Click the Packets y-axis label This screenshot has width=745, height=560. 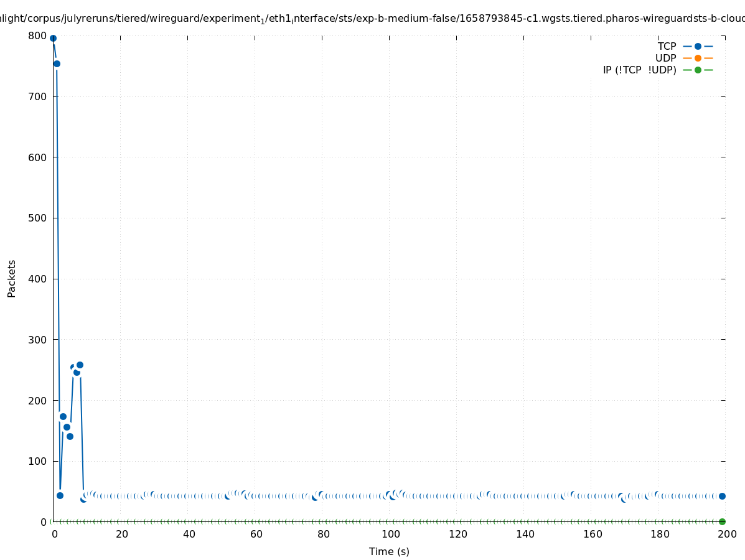tap(12, 279)
